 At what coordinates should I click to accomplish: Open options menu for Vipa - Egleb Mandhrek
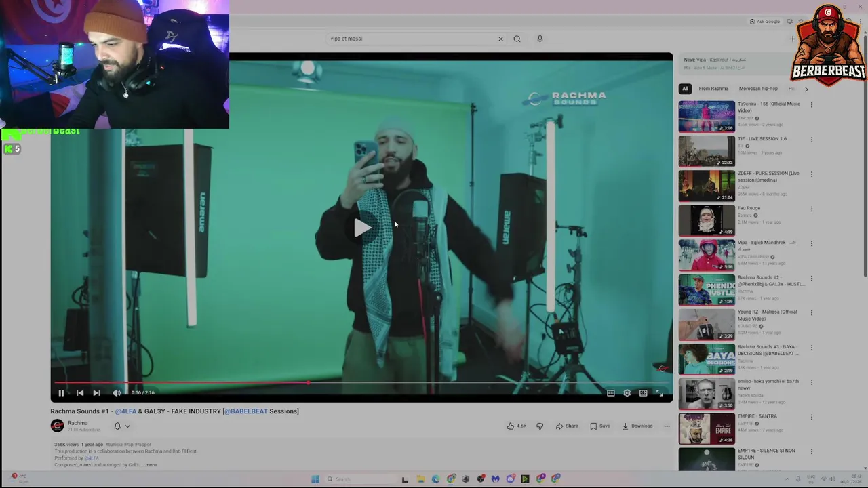pos(811,243)
